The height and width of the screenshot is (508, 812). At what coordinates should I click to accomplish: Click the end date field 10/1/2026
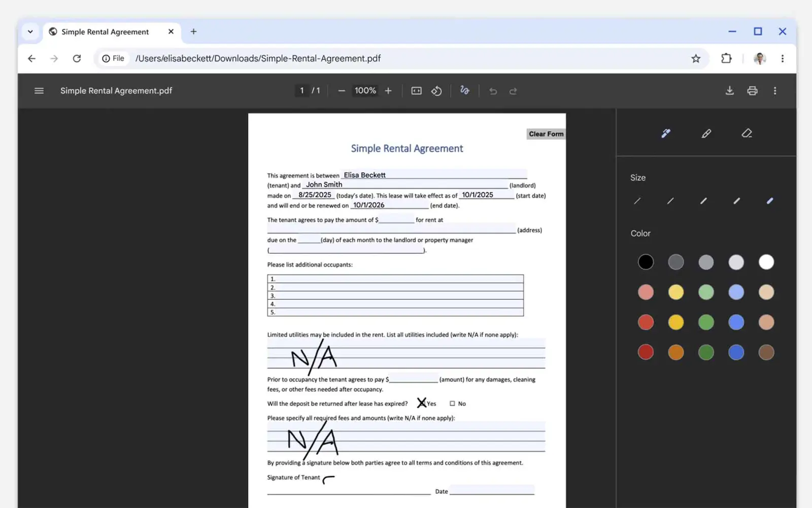click(390, 205)
